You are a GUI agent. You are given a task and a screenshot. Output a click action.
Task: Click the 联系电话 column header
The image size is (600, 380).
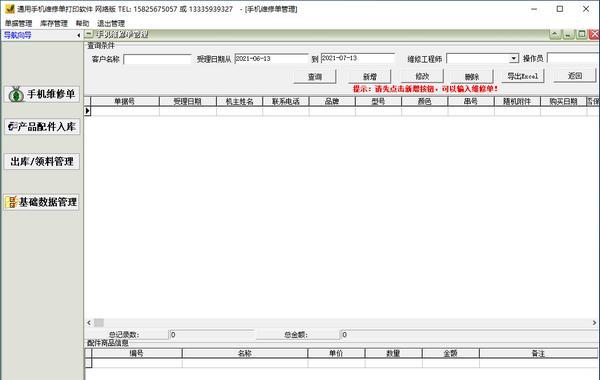(286, 101)
